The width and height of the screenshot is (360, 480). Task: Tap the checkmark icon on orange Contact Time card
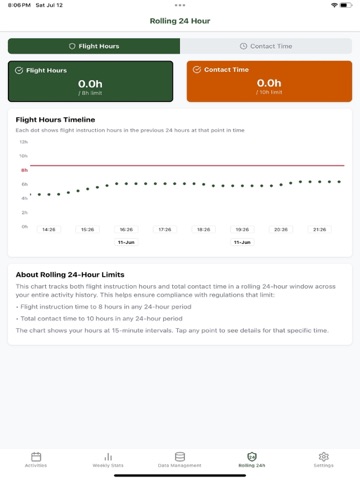click(197, 69)
